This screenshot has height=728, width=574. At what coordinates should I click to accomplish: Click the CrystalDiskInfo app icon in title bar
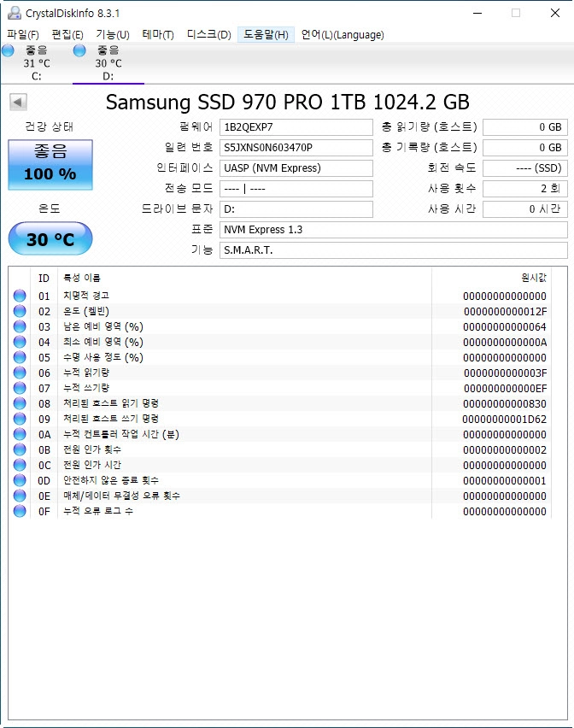click(15, 13)
